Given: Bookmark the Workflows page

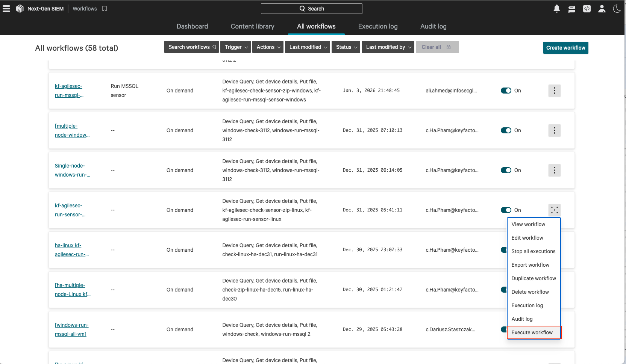Looking at the screenshot, I should [105, 9].
